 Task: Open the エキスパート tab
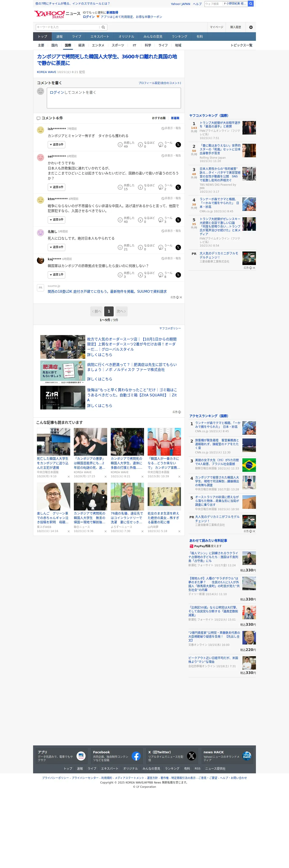pyautogui.click(x=99, y=37)
